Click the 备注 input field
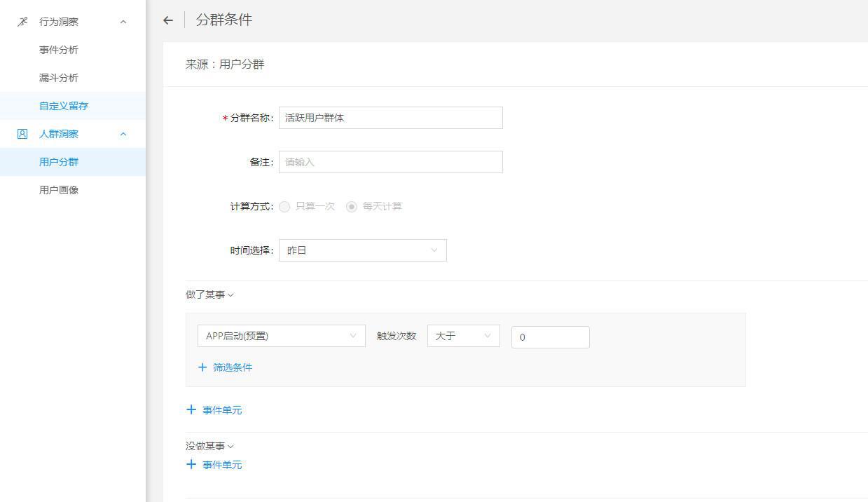The height and width of the screenshot is (502, 868). [x=391, y=162]
